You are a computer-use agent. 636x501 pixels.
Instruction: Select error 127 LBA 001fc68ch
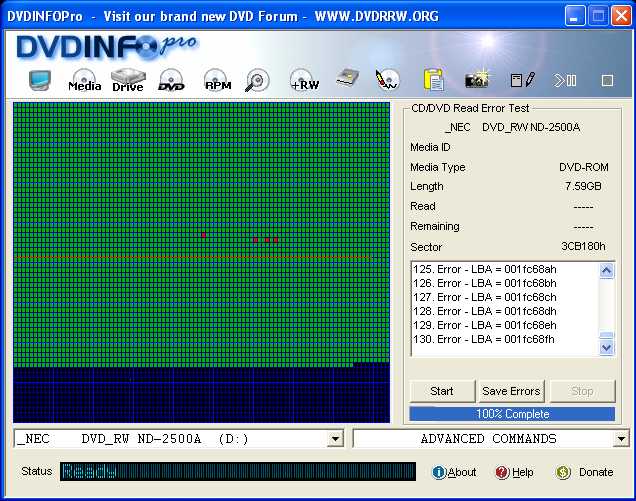[485, 297]
